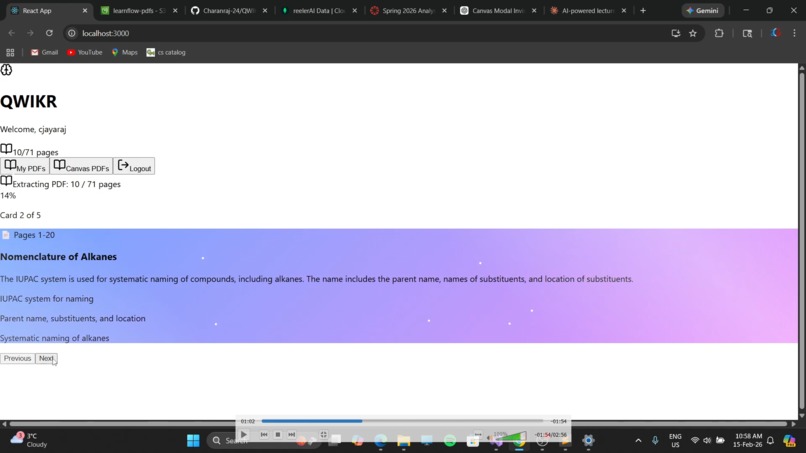This screenshot has width=806, height=453.
Task: Open the Extensions puzzle icon
Action: pos(719,33)
